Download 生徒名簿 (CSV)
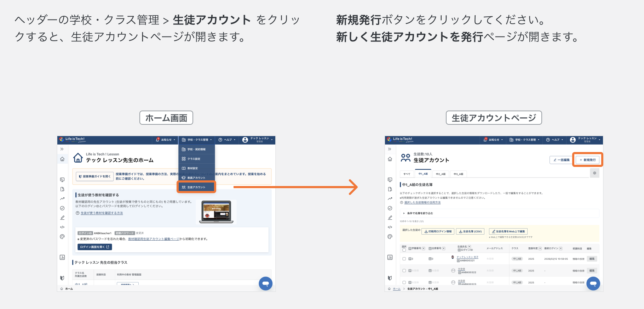The width and height of the screenshot is (644, 309). pos(470,231)
